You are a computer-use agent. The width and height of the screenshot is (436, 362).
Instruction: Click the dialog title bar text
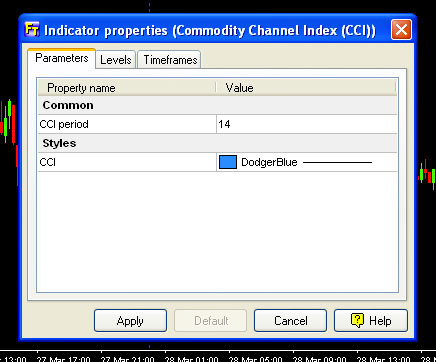[210, 31]
